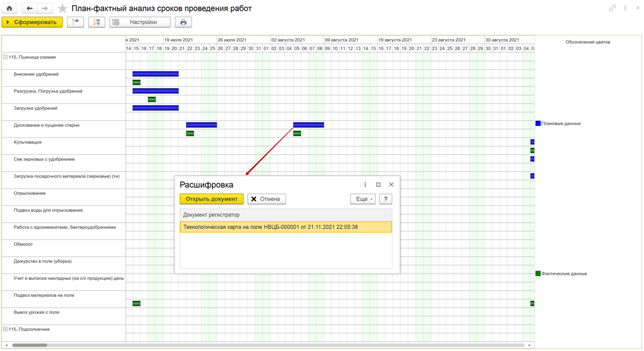Open the Еще dropdown menu
Viewport: 644px width, 351px height.
tap(363, 199)
